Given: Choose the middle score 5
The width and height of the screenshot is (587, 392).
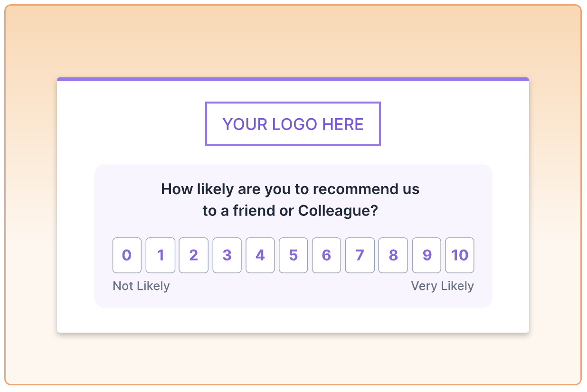Looking at the screenshot, I should pyautogui.click(x=293, y=255).
